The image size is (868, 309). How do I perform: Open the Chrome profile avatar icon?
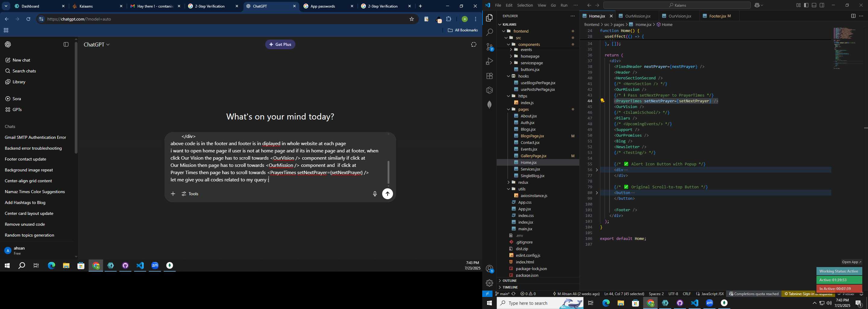(x=464, y=19)
